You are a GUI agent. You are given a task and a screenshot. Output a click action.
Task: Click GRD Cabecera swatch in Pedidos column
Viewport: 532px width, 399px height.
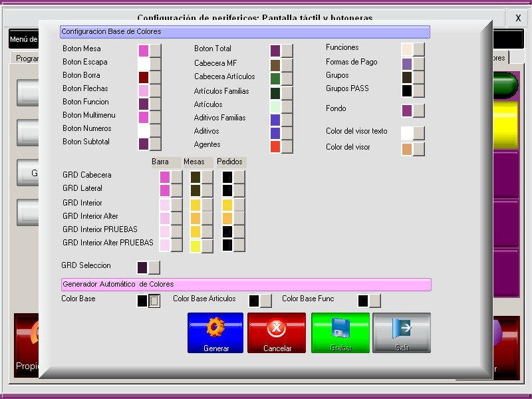tap(227, 177)
